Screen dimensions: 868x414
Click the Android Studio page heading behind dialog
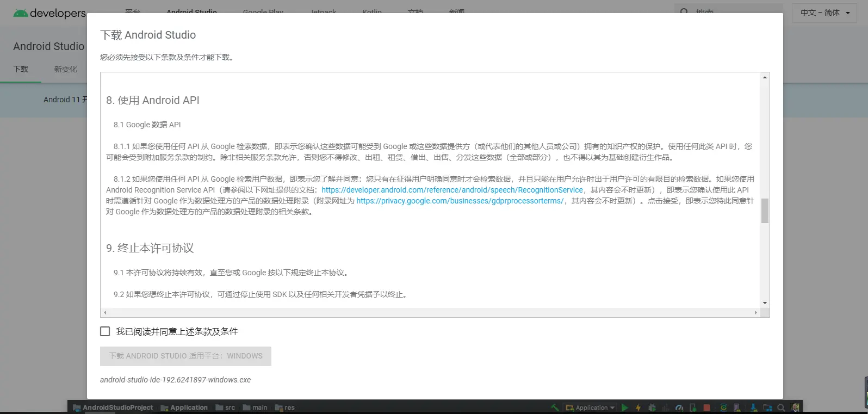(49, 46)
